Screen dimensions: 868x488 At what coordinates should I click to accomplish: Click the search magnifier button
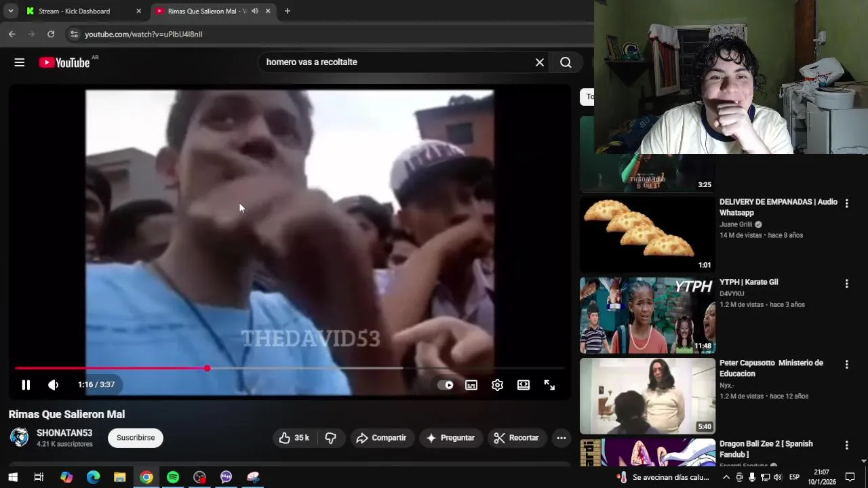tap(566, 62)
